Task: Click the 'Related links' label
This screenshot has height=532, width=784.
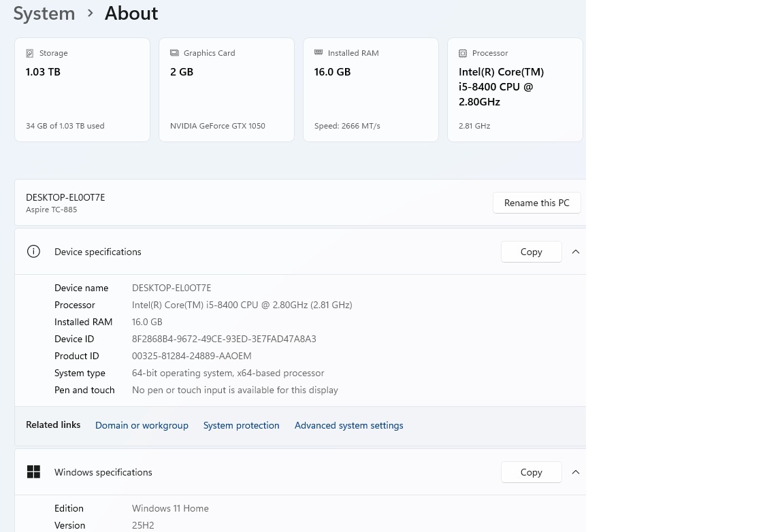Action: 53,425
